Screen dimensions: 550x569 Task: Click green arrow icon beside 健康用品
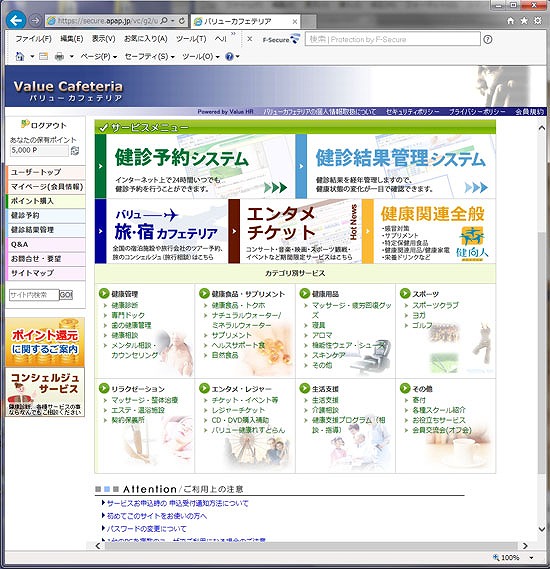(305, 294)
